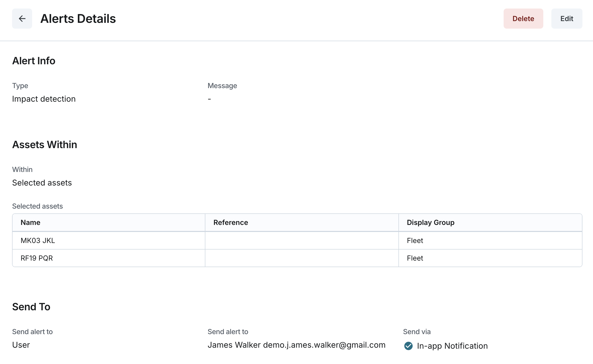Image resolution: width=593 pixels, height=364 pixels.
Task: Click the empty Reference cell for MK03 JKL
Action: (x=302, y=240)
